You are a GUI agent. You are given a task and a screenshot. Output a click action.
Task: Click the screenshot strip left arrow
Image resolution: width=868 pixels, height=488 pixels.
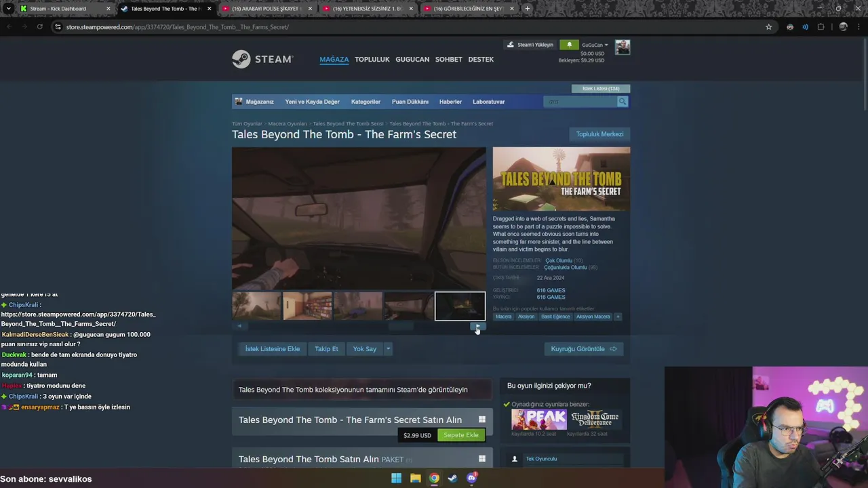(x=239, y=326)
